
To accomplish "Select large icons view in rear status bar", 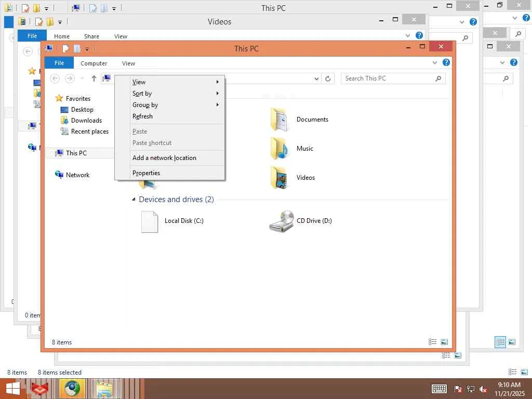I will [x=524, y=372].
